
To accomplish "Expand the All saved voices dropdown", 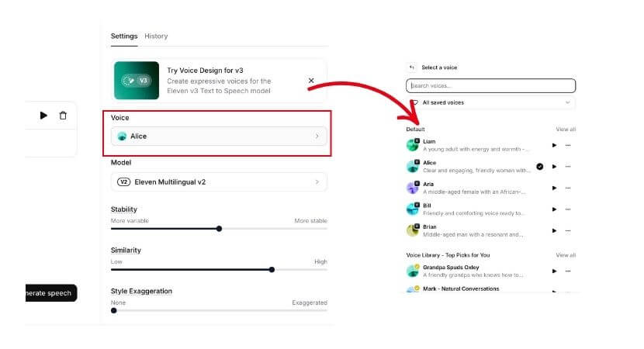I will 491,102.
